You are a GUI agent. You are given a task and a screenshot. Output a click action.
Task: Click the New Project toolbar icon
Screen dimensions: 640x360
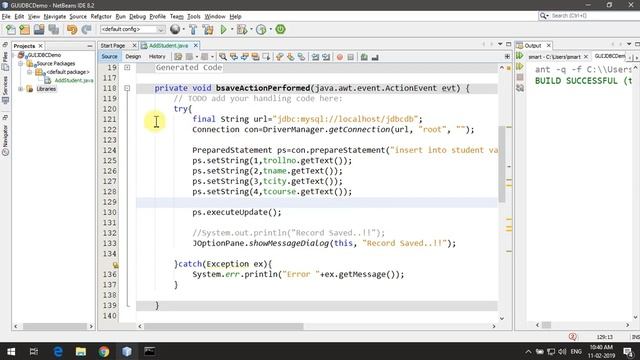click(x=24, y=29)
